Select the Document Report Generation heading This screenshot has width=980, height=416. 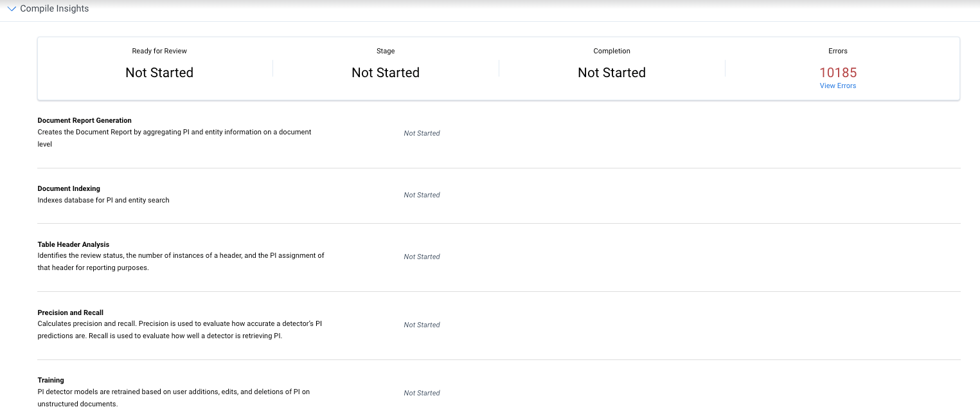[84, 120]
